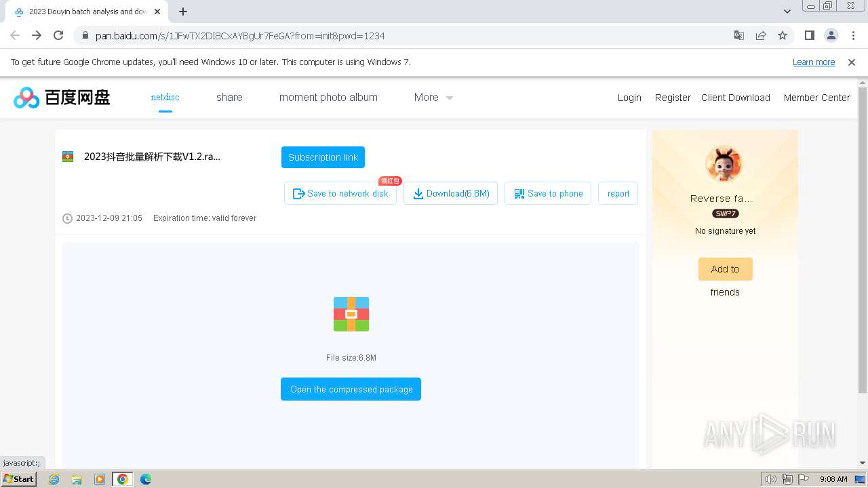Click the browser back arrow
The width and height of the screenshot is (868, 488).
click(x=15, y=35)
